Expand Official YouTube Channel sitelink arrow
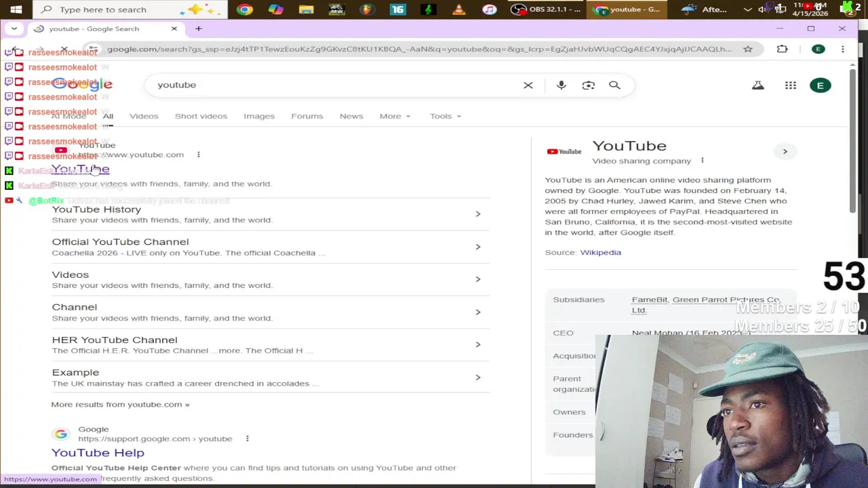Screen dimensions: 868x488 478,247
